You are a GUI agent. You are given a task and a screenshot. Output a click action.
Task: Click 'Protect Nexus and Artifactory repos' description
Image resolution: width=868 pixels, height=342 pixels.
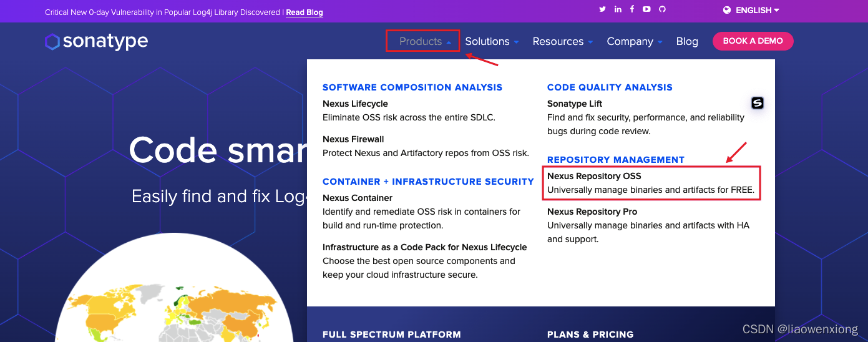click(426, 153)
